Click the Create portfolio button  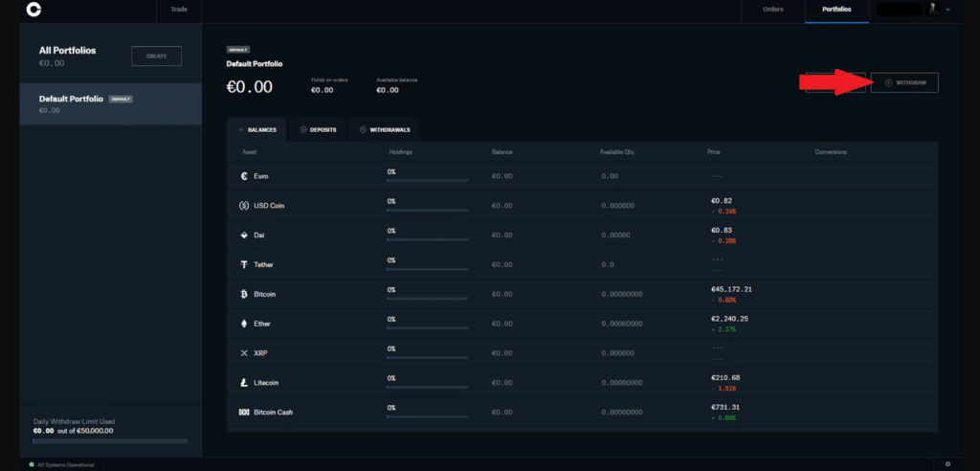click(156, 56)
